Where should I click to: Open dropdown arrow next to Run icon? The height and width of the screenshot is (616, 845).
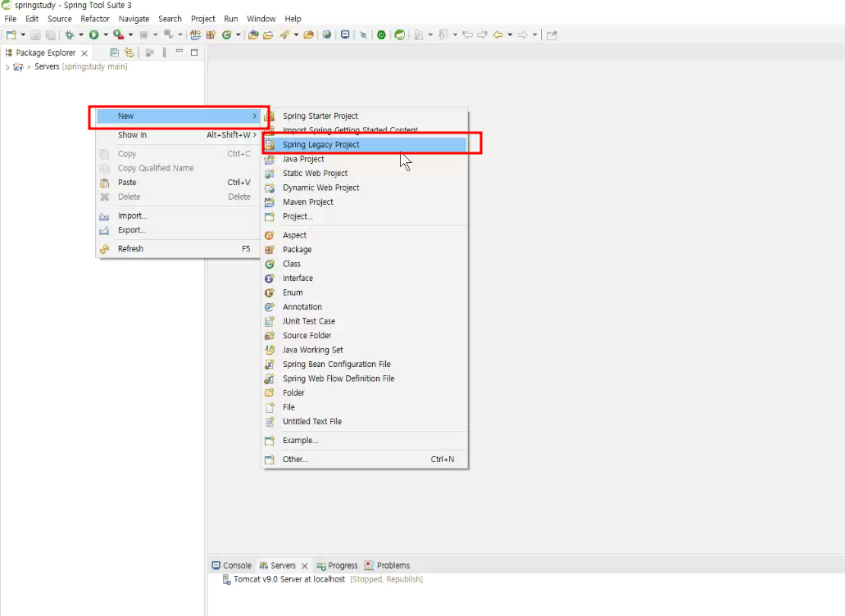pyautogui.click(x=106, y=35)
